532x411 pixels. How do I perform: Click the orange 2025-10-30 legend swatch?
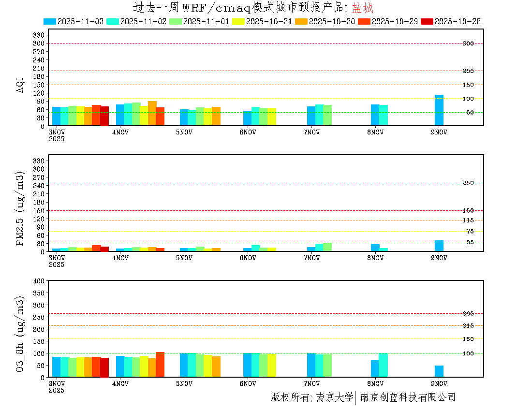pyautogui.click(x=301, y=21)
